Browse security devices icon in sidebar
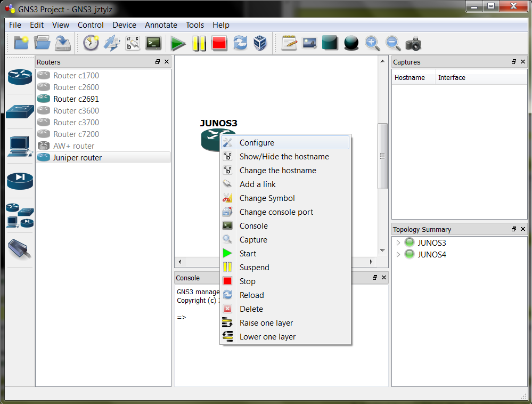 [20, 181]
